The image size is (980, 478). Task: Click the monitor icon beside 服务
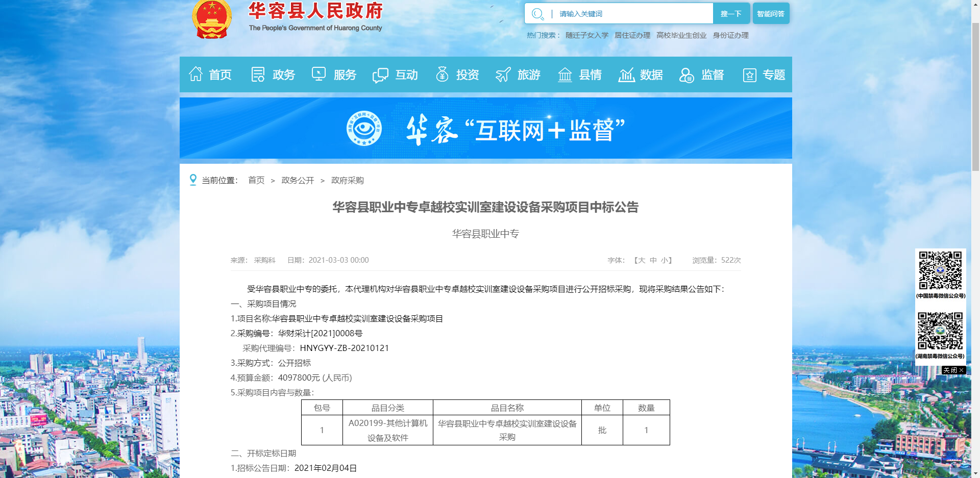(319, 74)
